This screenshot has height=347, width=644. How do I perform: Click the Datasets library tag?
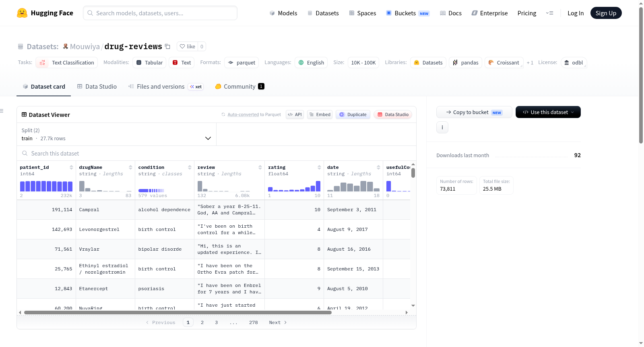[428, 62]
